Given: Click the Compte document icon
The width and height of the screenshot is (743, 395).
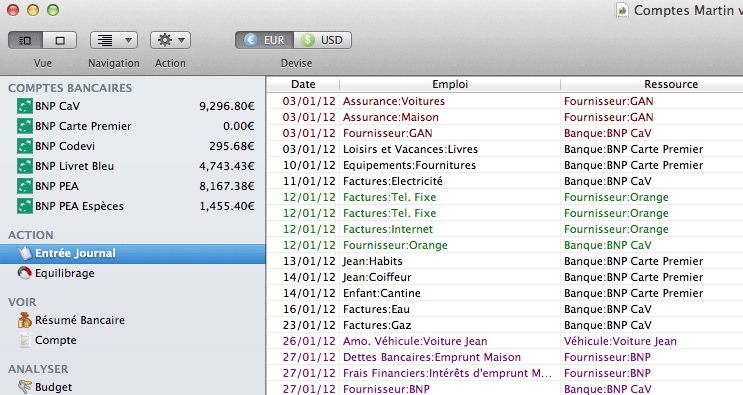Looking at the screenshot, I should click(25, 340).
